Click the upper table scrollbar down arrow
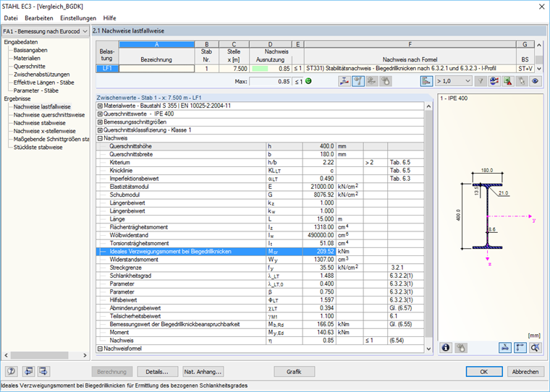The width and height of the screenshot is (550, 392). click(x=539, y=69)
